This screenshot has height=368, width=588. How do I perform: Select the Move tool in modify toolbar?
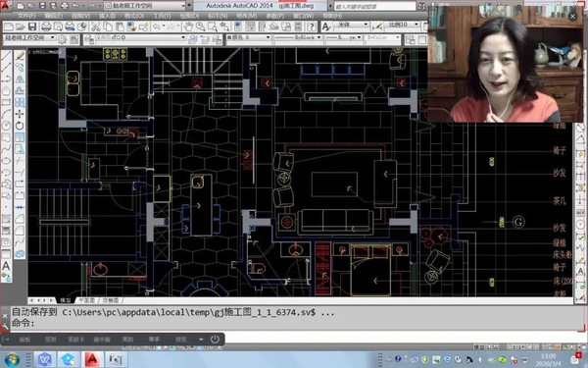pyautogui.click(x=20, y=114)
